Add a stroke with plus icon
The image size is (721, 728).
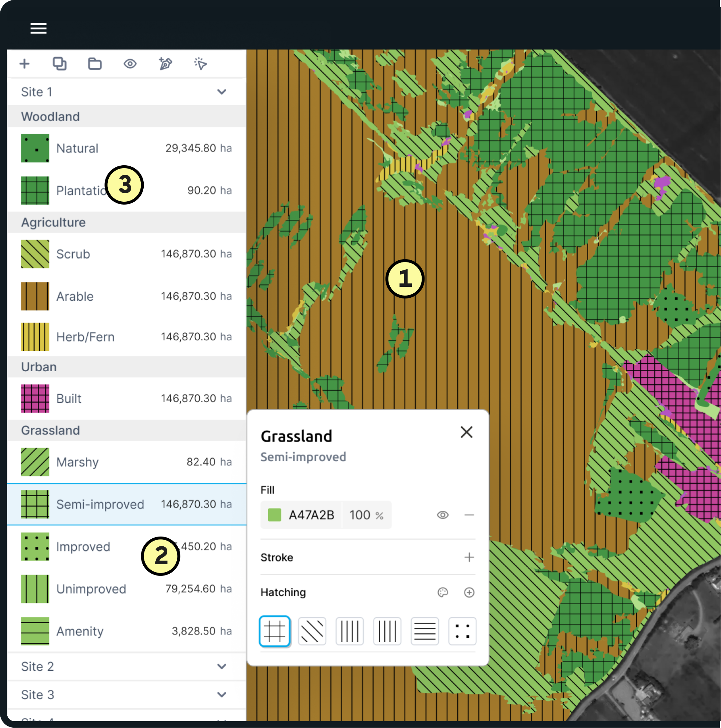[469, 557]
